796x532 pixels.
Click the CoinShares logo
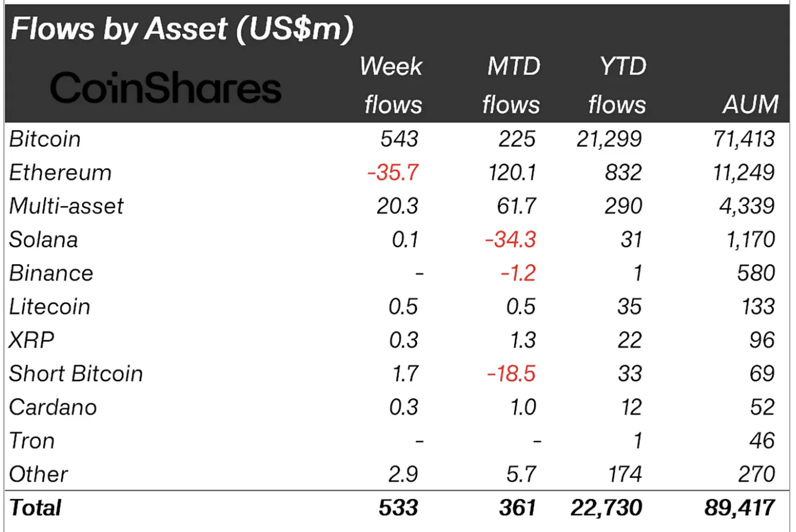coord(165,88)
